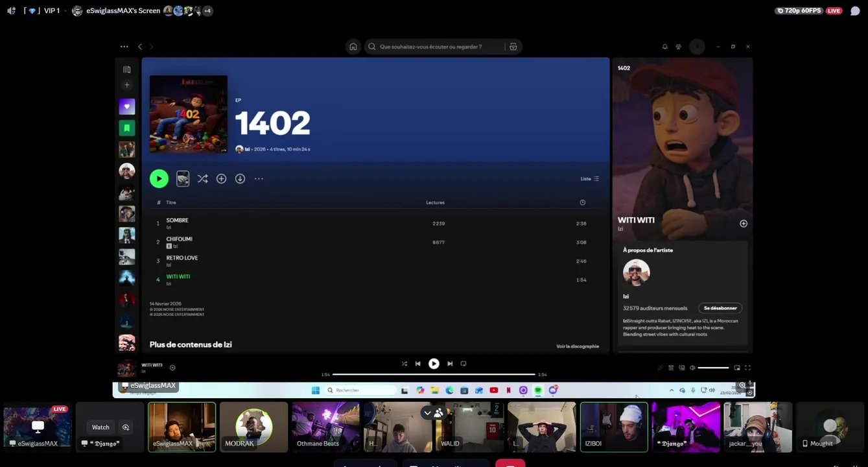Show lyrics microphone icon
This screenshot has height=467, width=868.
tap(660, 368)
